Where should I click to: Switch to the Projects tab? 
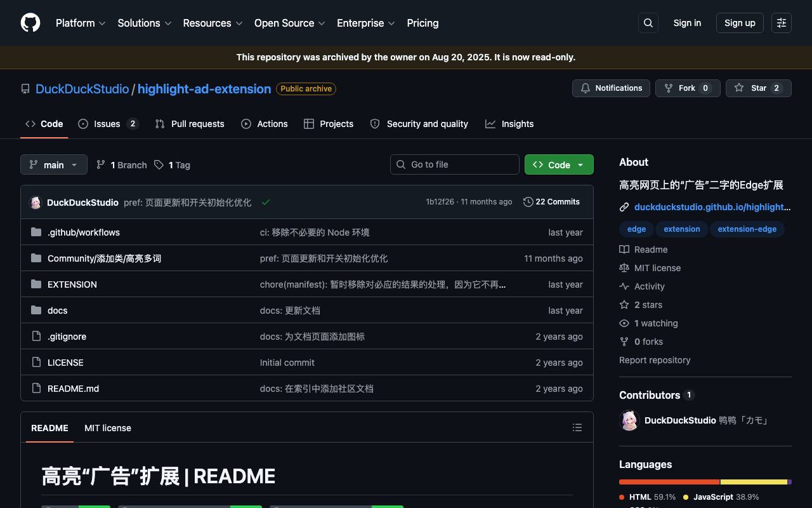pos(329,124)
